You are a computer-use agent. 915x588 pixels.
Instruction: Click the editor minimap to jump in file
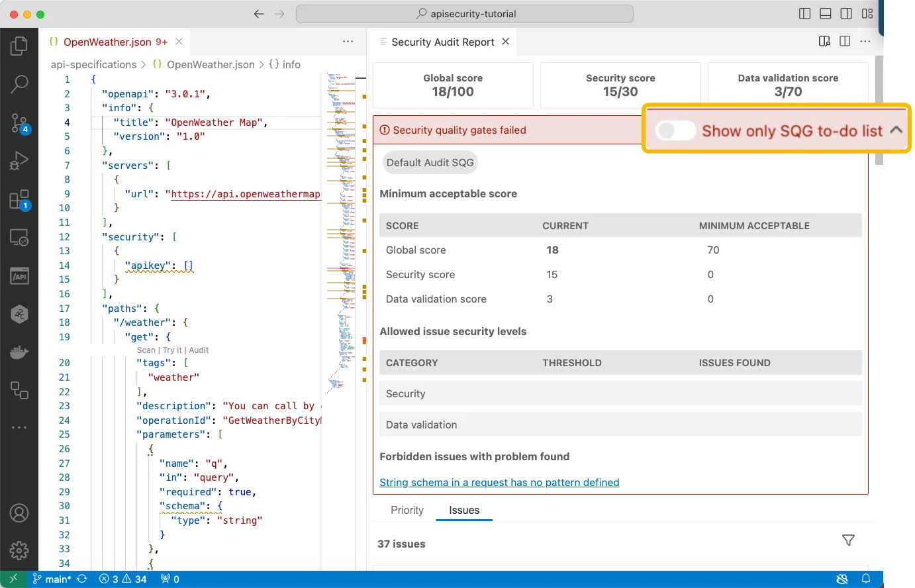339,199
